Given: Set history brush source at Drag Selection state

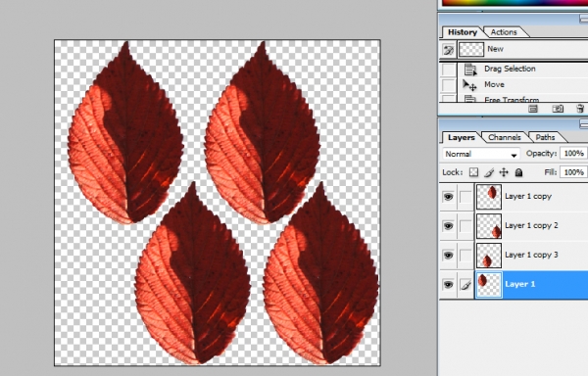Looking at the screenshot, I should pyautogui.click(x=448, y=70).
